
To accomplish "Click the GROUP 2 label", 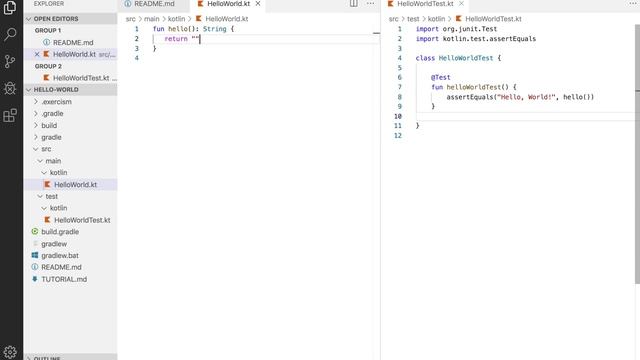I will click(x=48, y=66).
